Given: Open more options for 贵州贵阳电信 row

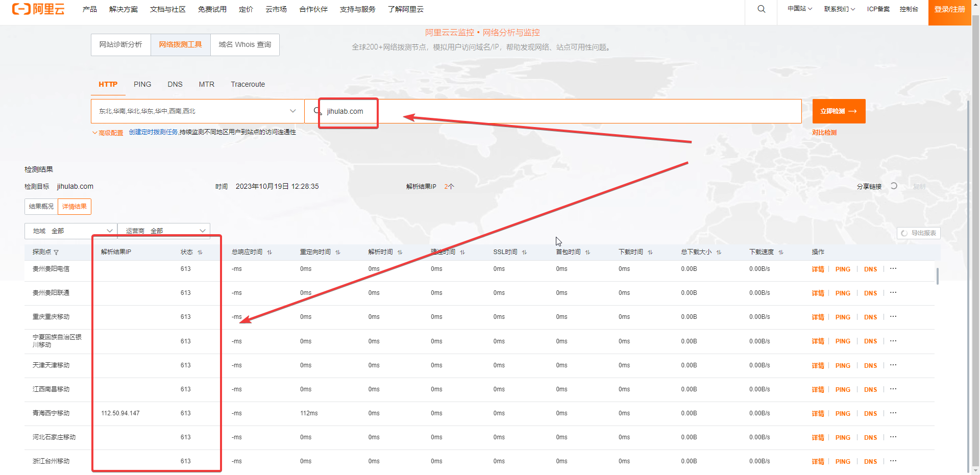Looking at the screenshot, I should coord(893,268).
